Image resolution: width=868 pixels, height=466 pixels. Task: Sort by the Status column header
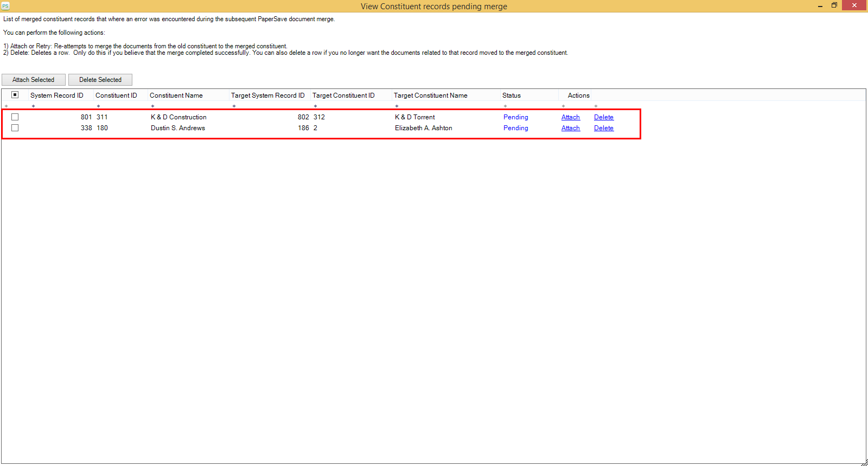(512, 95)
